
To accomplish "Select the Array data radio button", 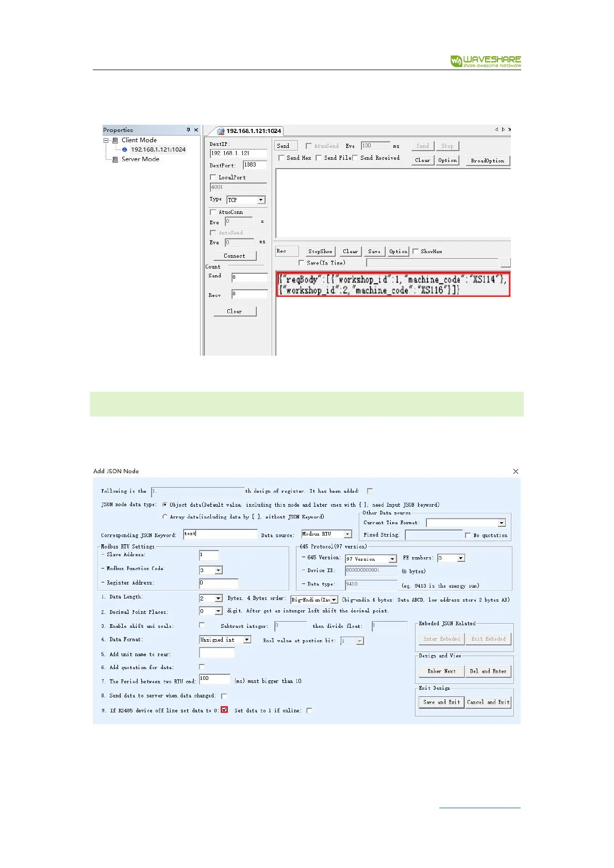I will (165, 516).
